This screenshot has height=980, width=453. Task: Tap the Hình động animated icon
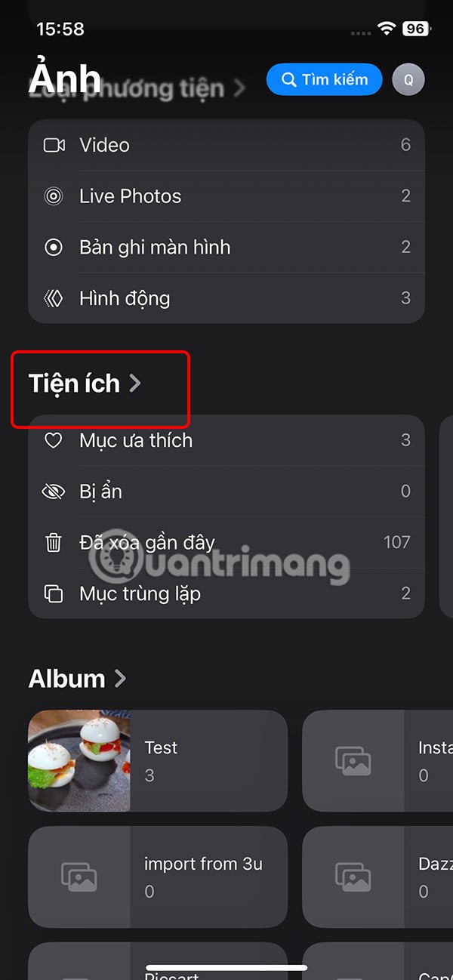pos(54,298)
